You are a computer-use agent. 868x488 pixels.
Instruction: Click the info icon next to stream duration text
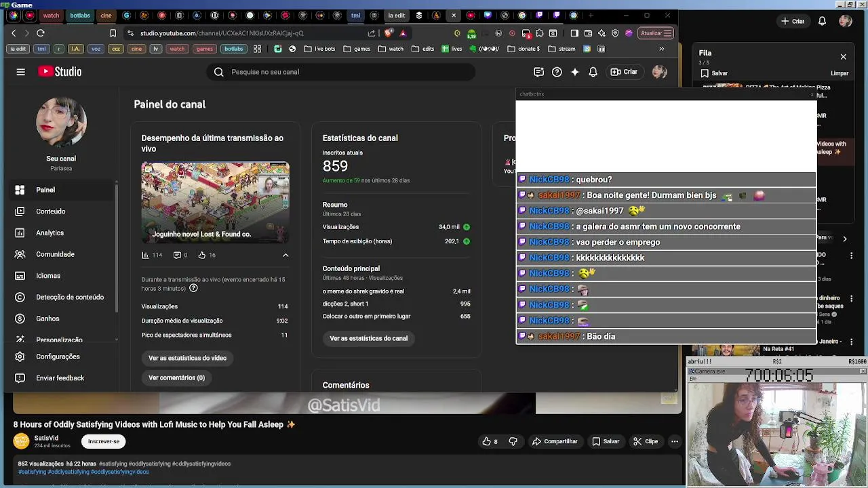click(x=193, y=288)
